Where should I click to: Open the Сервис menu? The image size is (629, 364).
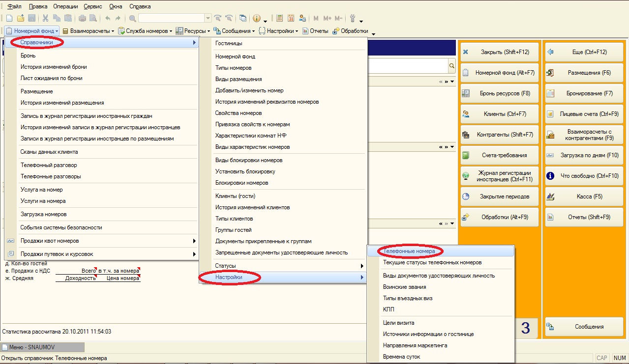[x=93, y=6]
